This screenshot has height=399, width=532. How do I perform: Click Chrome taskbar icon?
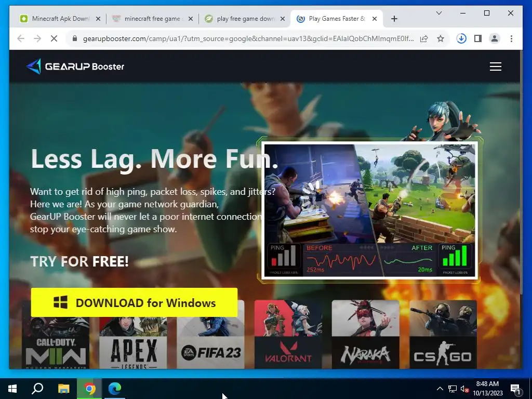point(89,389)
